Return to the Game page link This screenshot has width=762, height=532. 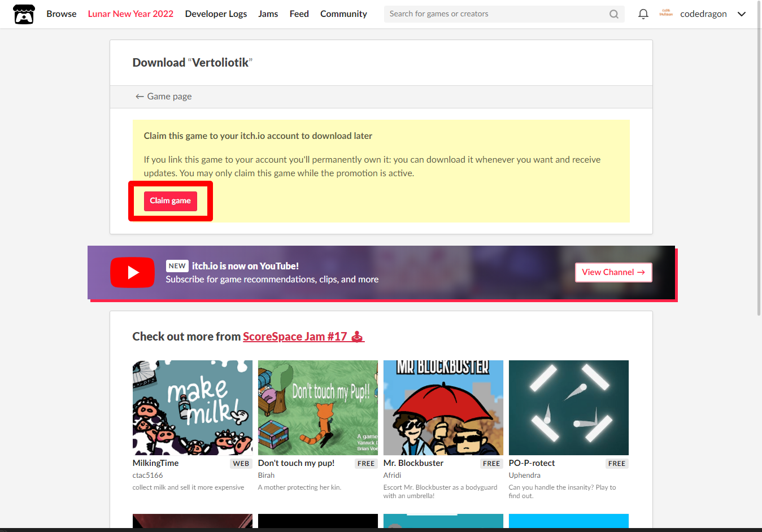coord(163,97)
